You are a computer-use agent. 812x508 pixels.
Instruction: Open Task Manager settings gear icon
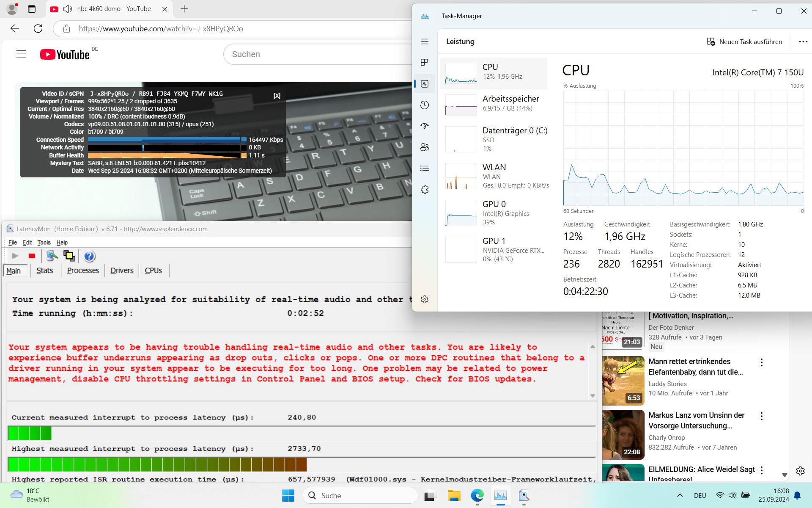425,299
